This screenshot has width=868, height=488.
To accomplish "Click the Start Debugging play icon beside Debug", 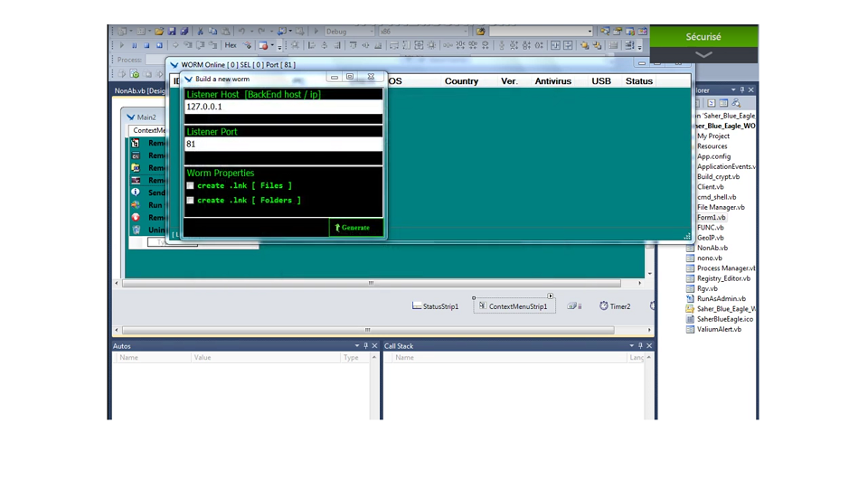I will click(316, 32).
